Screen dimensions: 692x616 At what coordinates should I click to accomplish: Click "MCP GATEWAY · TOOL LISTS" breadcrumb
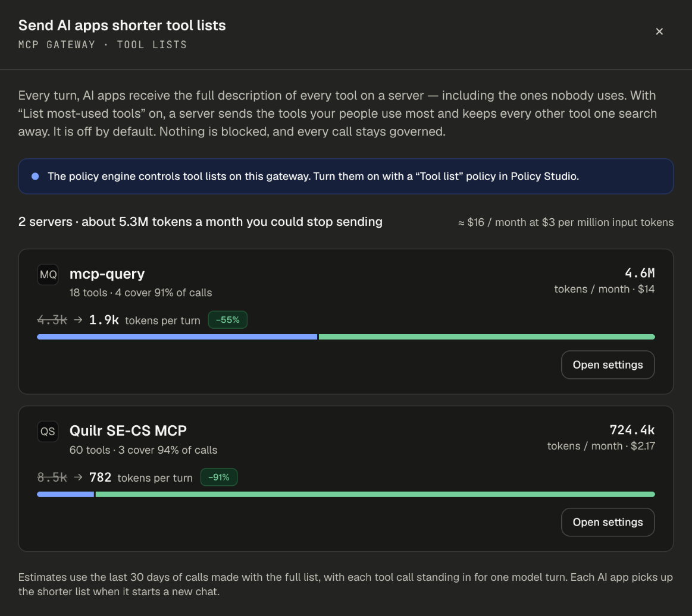(102, 45)
